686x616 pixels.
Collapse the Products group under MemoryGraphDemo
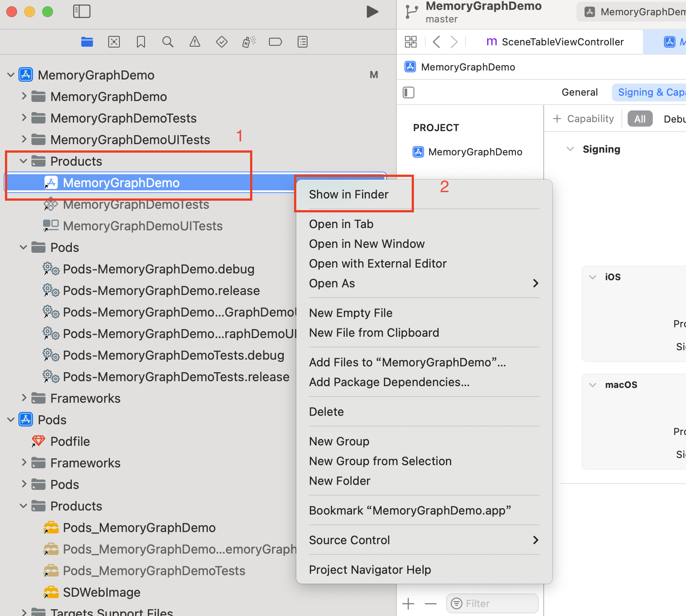(x=23, y=161)
